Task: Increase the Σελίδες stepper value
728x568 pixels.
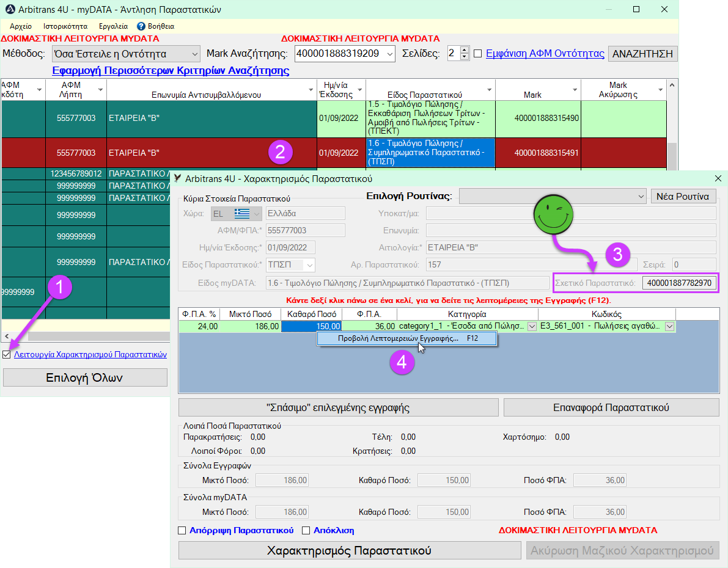Action: tap(465, 50)
